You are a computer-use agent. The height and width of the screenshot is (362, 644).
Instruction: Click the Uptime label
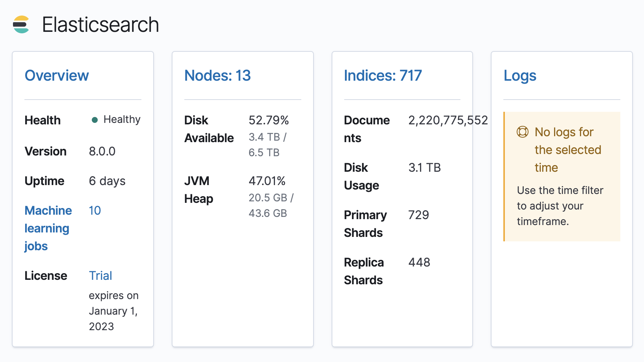pyautogui.click(x=44, y=181)
